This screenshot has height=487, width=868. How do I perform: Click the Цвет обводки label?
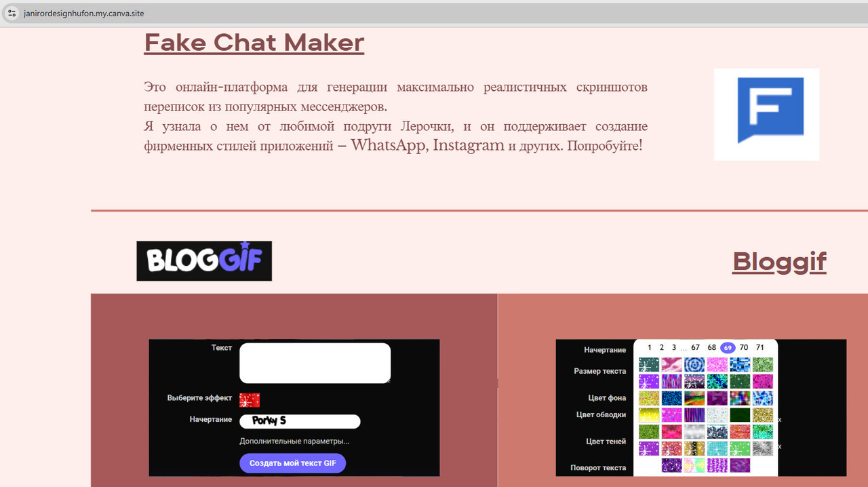(x=601, y=414)
